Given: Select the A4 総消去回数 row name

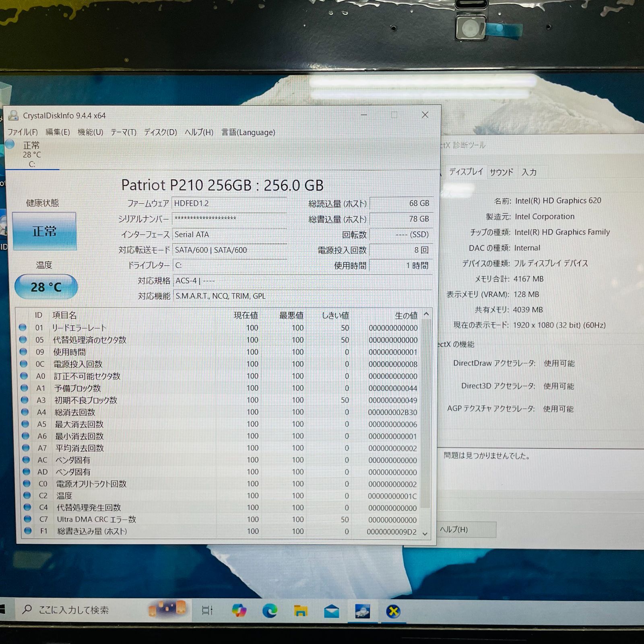Looking at the screenshot, I should click(x=75, y=412).
